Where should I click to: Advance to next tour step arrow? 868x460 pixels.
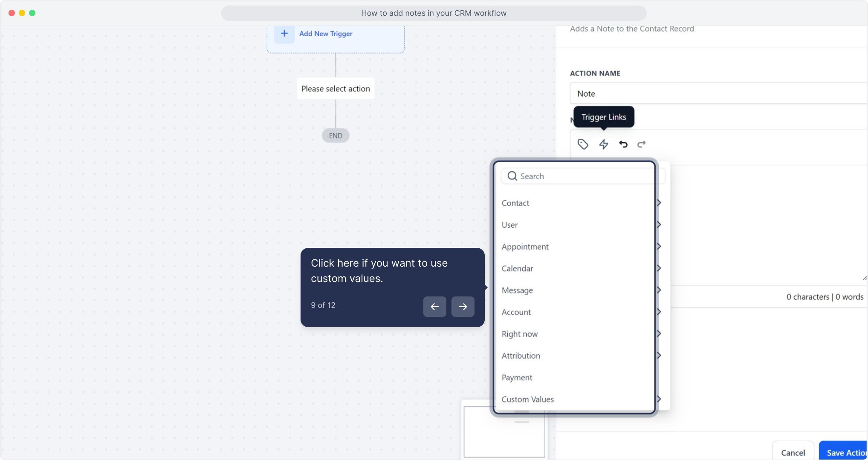(x=463, y=307)
